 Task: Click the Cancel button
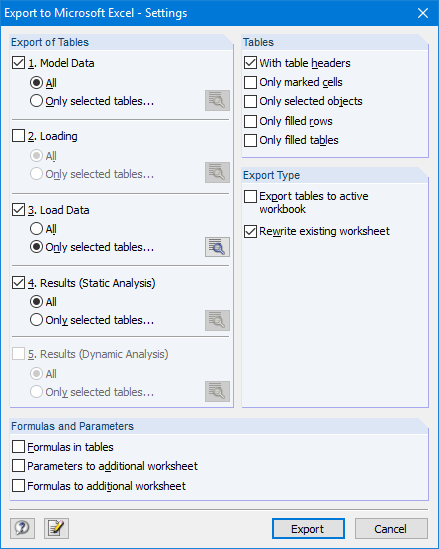point(391,528)
